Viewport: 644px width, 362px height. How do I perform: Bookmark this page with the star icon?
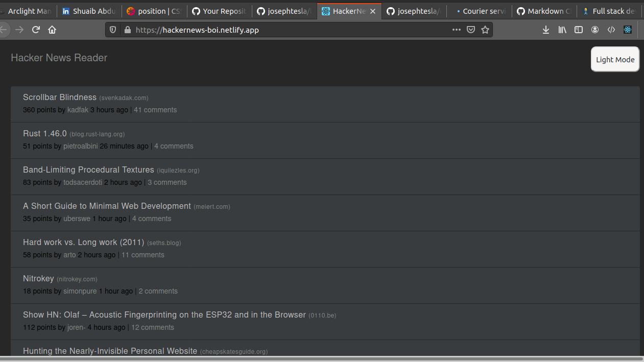click(485, 30)
